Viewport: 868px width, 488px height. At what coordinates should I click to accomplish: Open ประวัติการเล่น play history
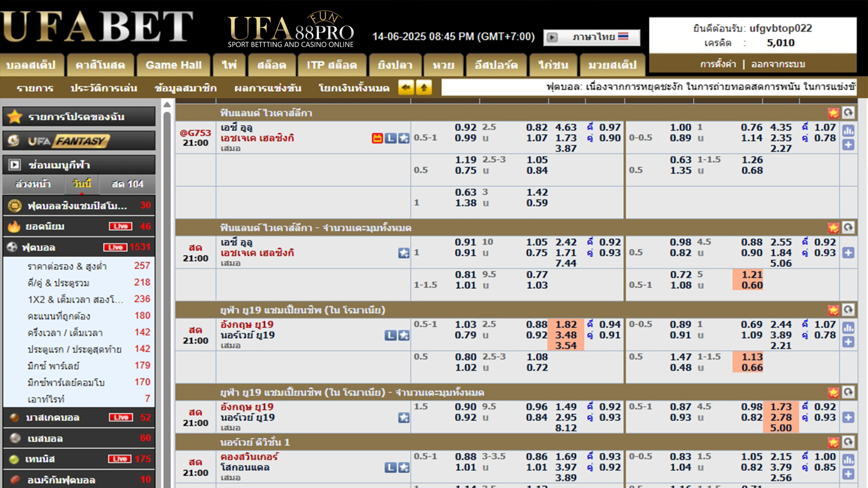tap(104, 88)
